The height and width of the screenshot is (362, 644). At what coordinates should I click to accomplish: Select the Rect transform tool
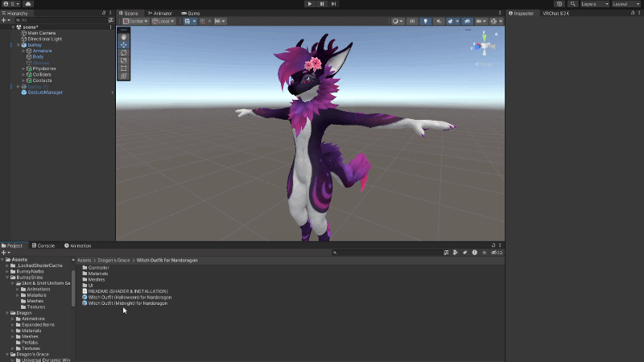click(x=124, y=68)
